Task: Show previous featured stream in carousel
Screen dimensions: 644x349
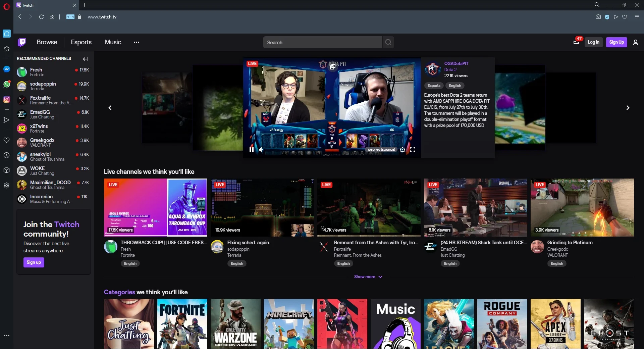Action: tap(110, 108)
